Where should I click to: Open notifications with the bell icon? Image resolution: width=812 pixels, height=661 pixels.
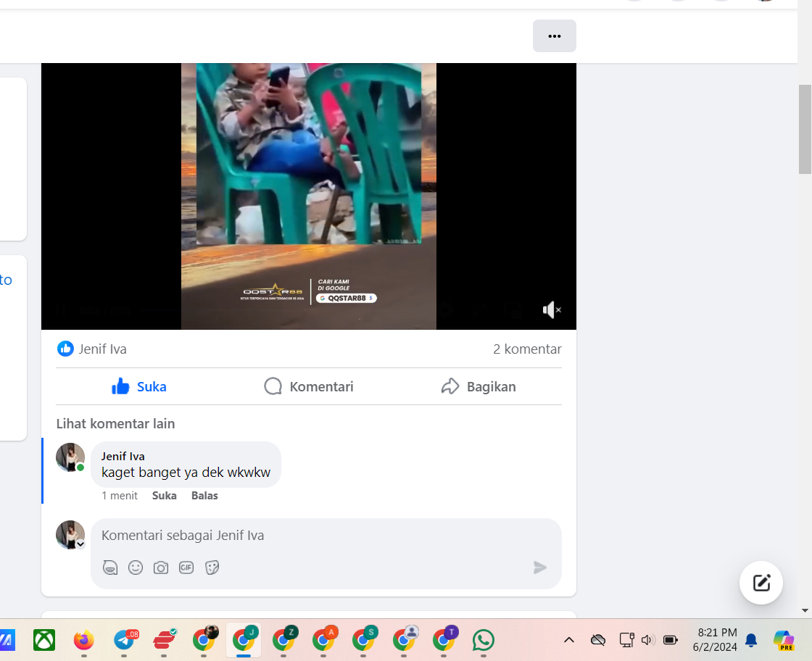[x=751, y=641]
